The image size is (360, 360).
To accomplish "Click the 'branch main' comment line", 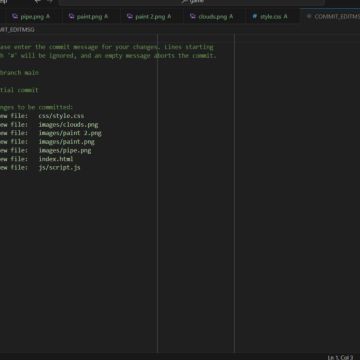I will pos(19,73).
